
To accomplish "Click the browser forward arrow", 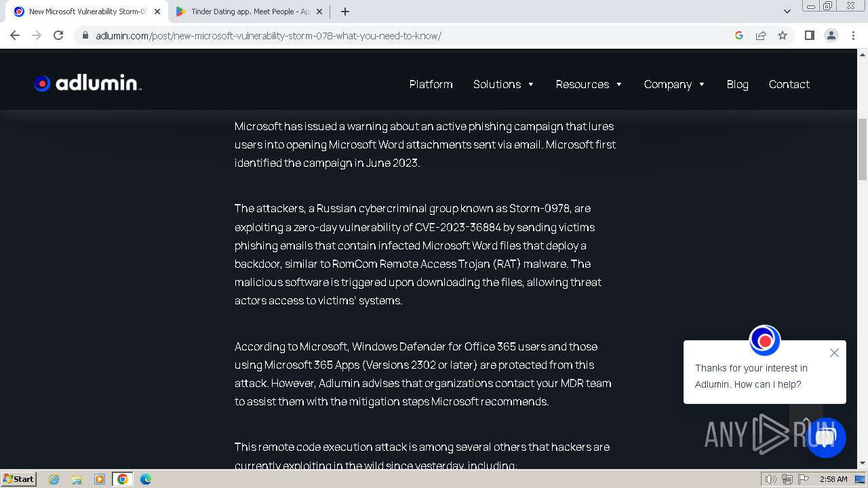I will [x=37, y=35].
